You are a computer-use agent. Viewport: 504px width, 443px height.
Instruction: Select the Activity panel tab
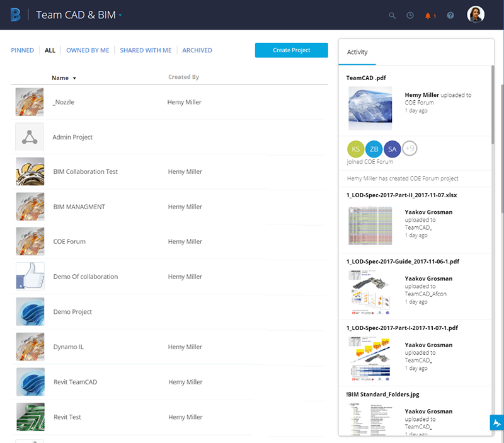pyautogui.click(x=357, y=52)
